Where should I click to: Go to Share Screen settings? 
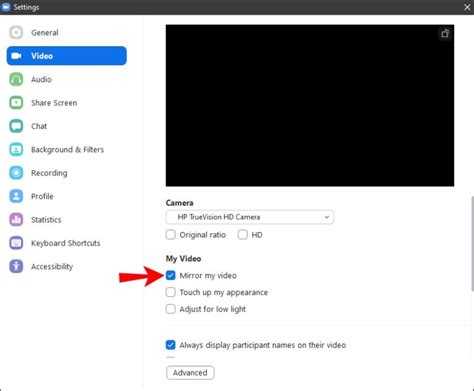click(67, 103)
